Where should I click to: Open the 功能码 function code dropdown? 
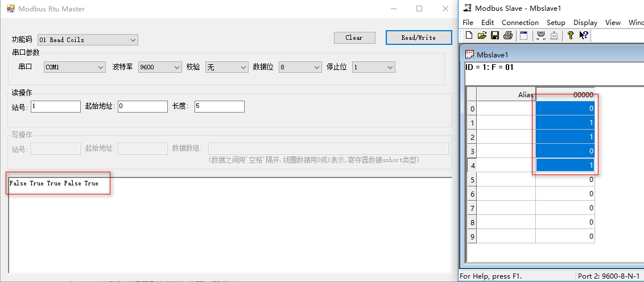[88, 40]
